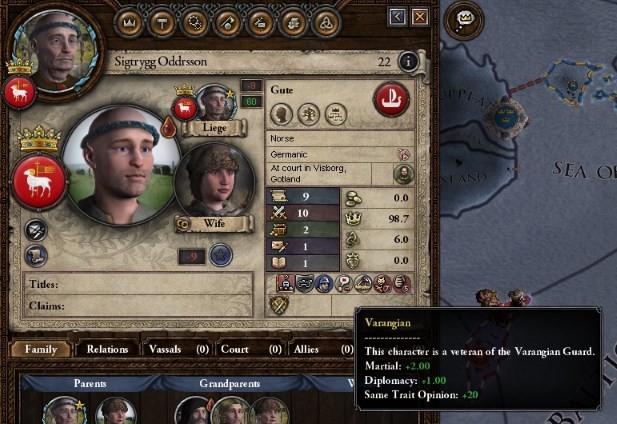Click the Liege label button

(214, 128)
